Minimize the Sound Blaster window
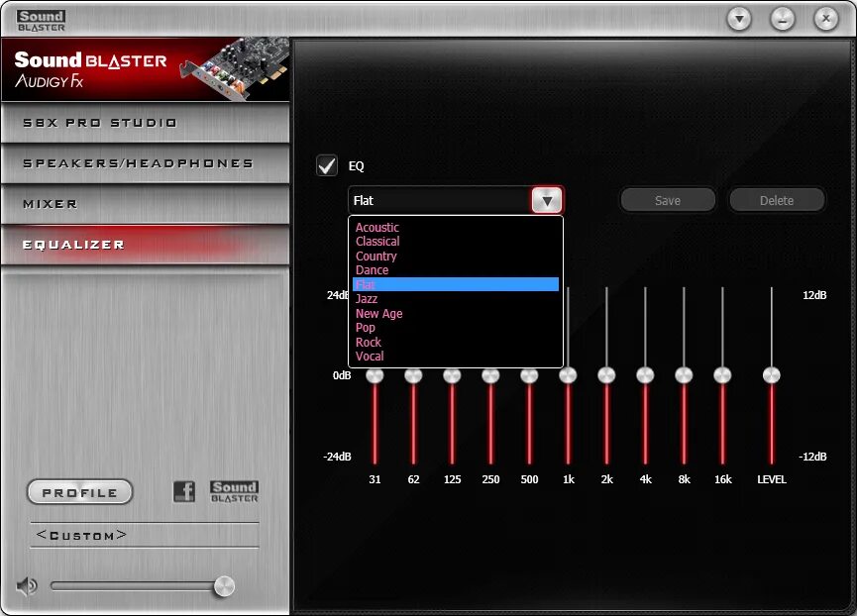Screen dimensions: 857x616 [x=783, y=20]
